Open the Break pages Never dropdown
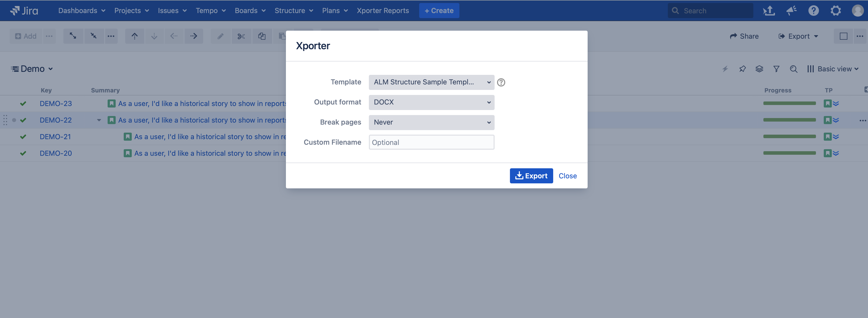Viewport: 868px width, 318px height. click(x=431, y=123)
